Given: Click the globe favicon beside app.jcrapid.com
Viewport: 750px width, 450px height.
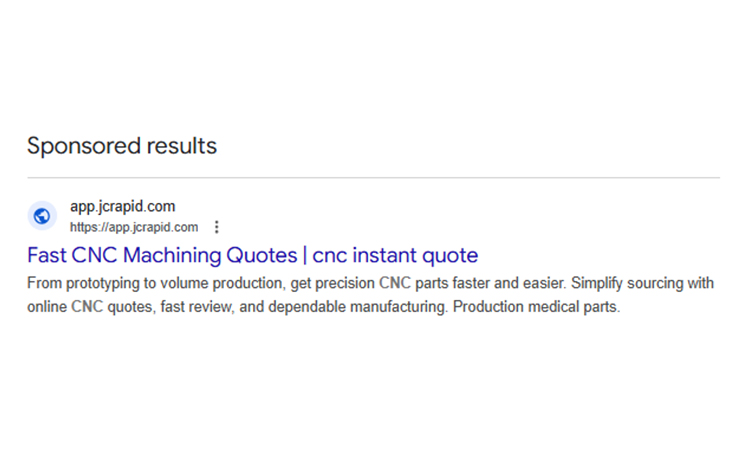Looking at the screenshot, I should tap(42, 216).
